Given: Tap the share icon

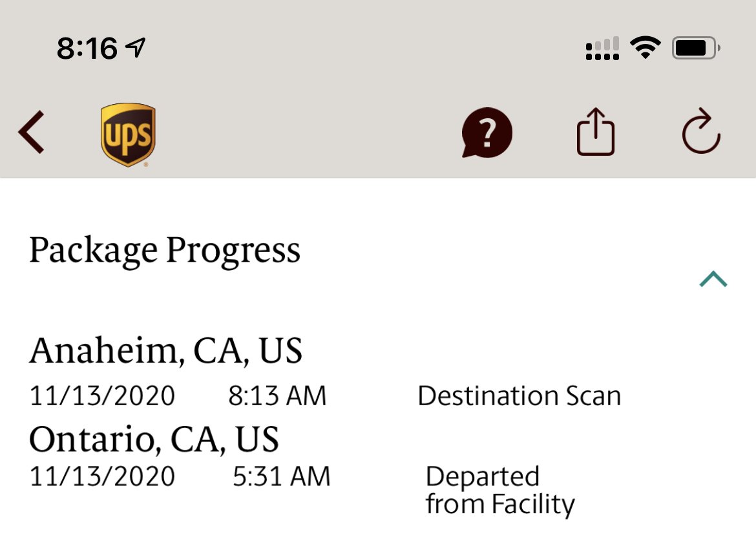Looking at the screenshot, I should coord(595,132).
